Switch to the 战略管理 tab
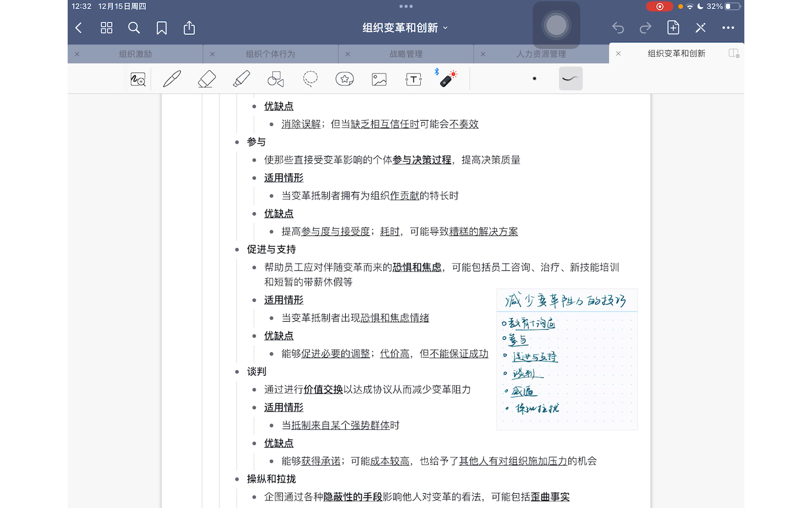812x508 pixels. pos(406,54)
